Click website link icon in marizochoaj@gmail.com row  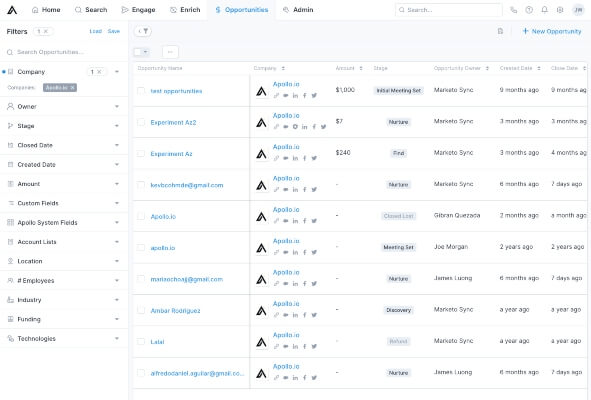point(276,284)
